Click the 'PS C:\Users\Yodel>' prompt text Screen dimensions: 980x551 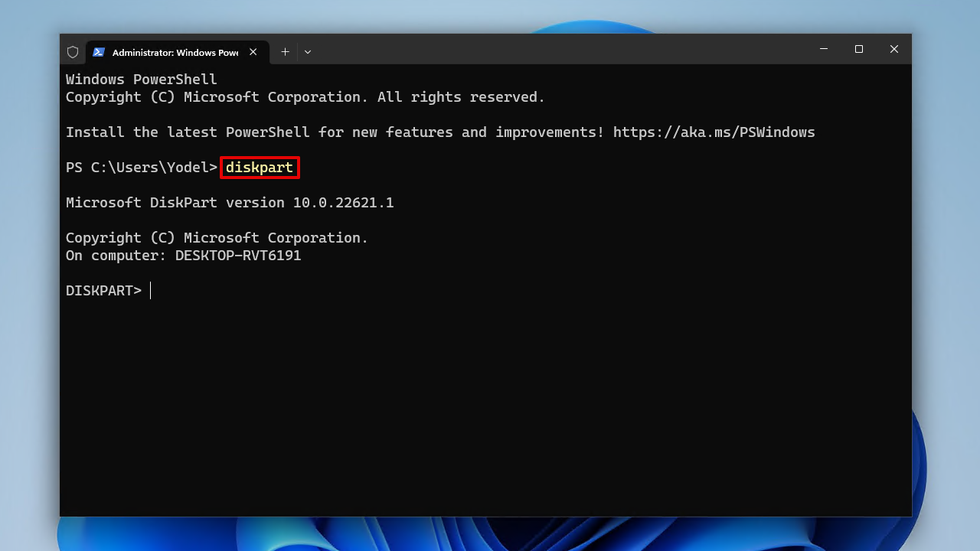click(142, 168)
